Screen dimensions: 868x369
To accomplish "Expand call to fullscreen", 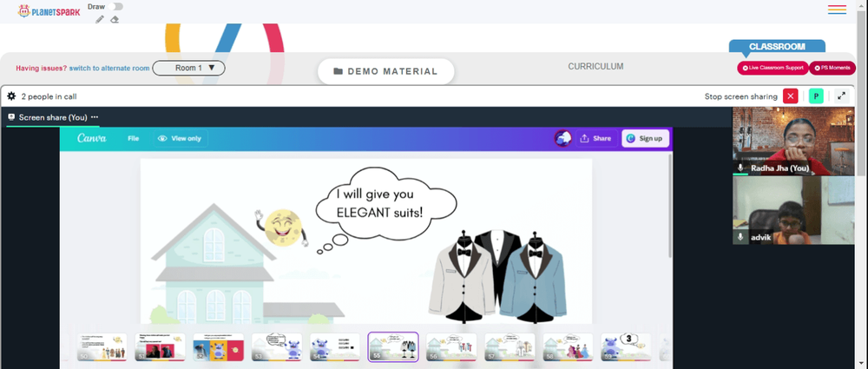I will pyautogui.click(x=841, y=96).
